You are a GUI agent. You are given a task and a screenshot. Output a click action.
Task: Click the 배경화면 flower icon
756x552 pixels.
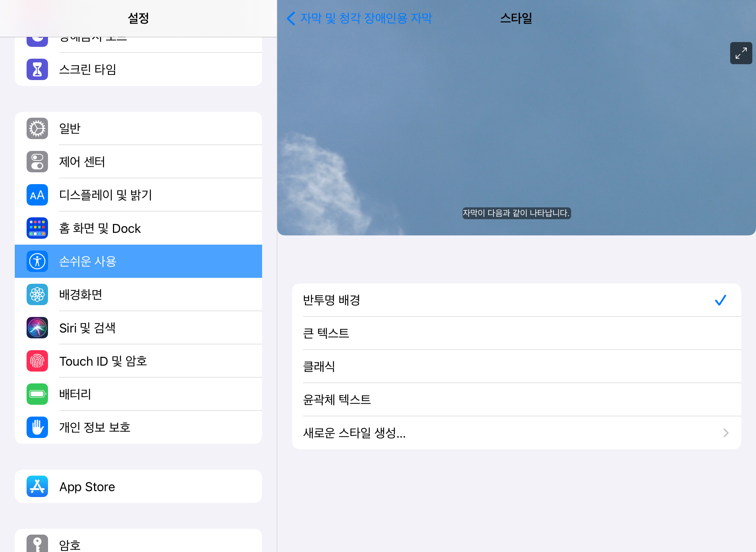[x=37, y=294]
